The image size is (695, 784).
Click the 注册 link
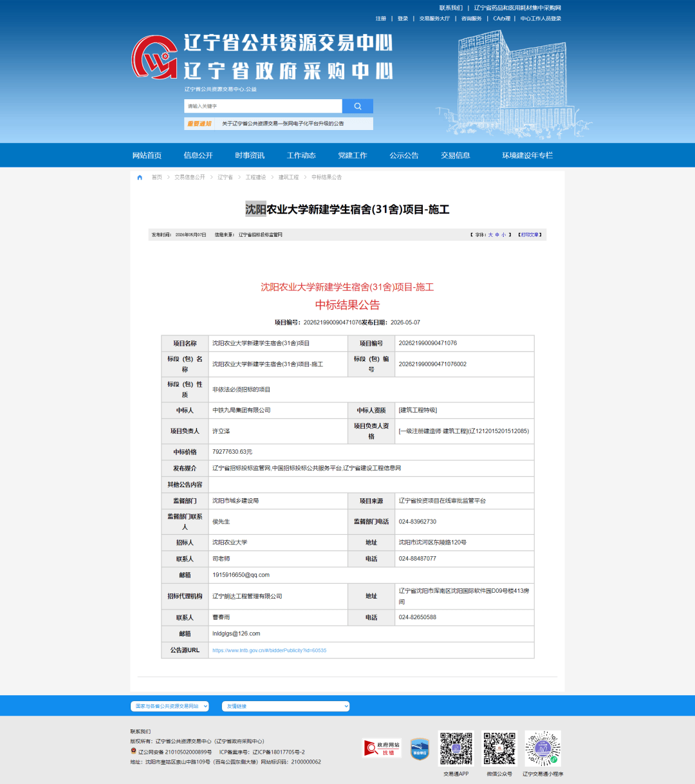381,19
